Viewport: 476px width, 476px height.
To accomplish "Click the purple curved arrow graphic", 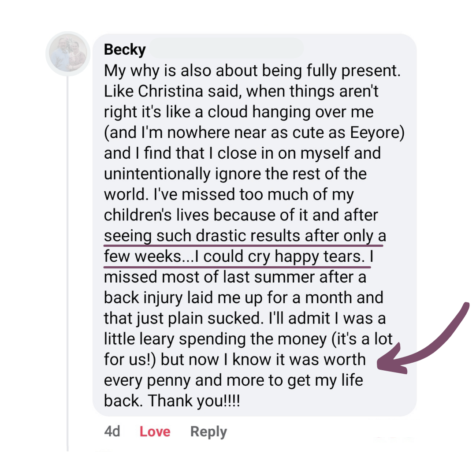I will [423, 338].
